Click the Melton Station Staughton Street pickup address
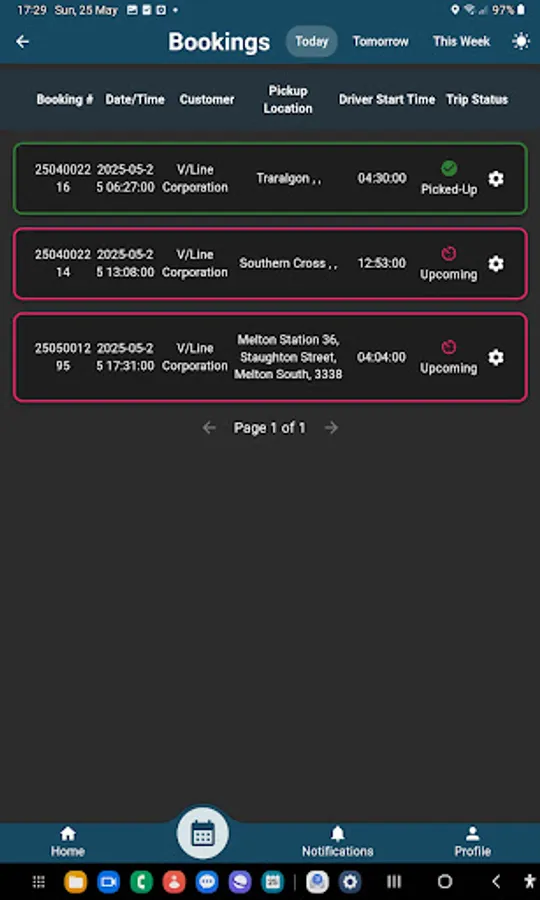 click(288, 357)
